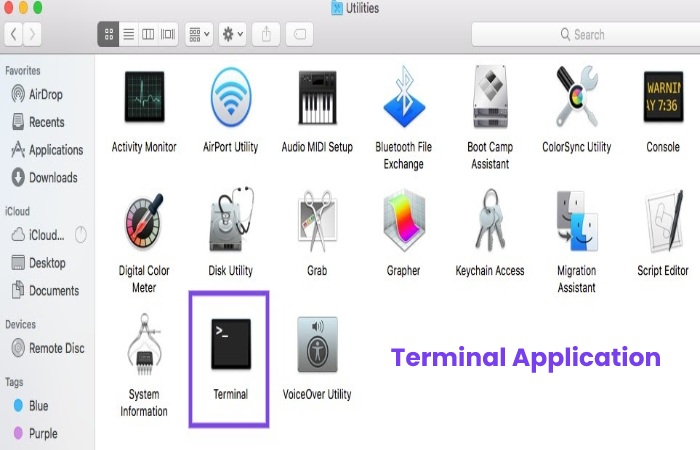Select Recents in the sidebar
The height and width of the screenshot is (450, 700).
point(38,122)
